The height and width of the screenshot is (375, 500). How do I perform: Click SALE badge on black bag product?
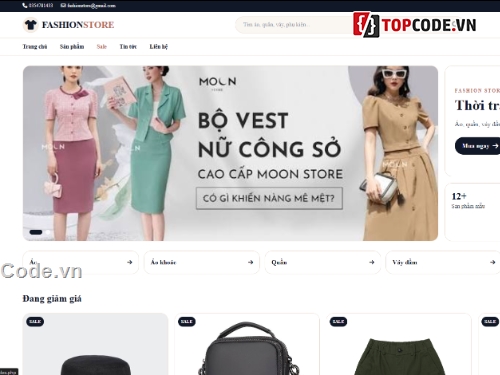187,321
